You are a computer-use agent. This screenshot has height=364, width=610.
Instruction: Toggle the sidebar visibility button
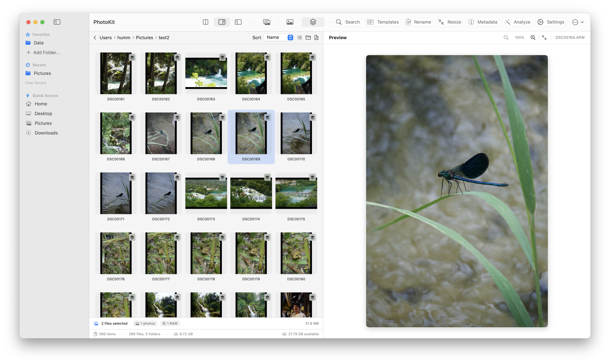(x=57, y=22)
